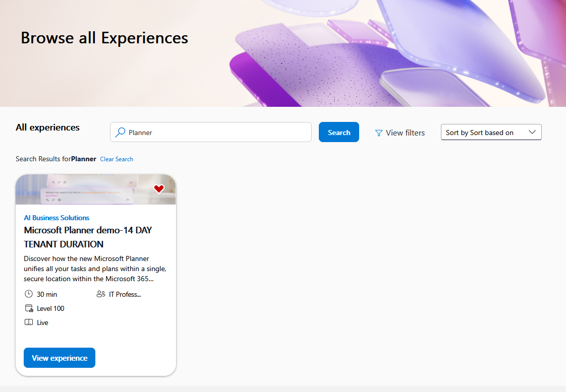Click the 'Live' status text
Image resolution: width=566 pixels, height=392 pixels.
(42, 322)
